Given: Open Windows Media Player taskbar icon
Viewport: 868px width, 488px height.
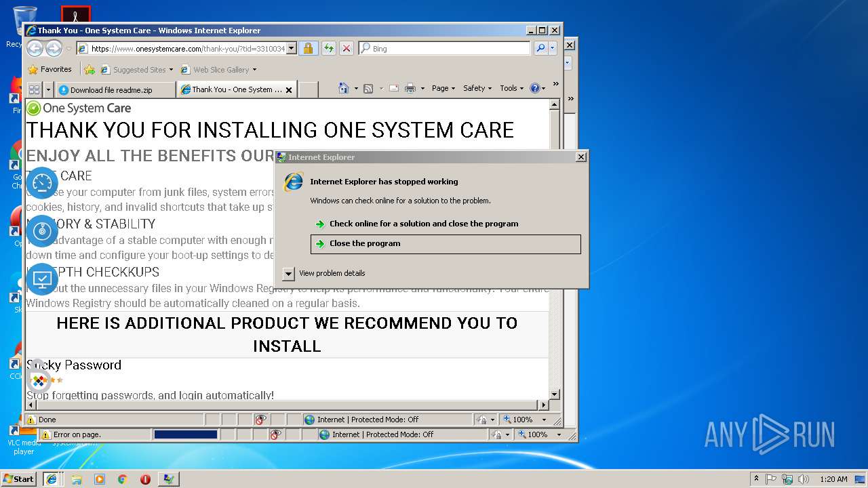Looking at the screenshot, I should tap(100, 479).
